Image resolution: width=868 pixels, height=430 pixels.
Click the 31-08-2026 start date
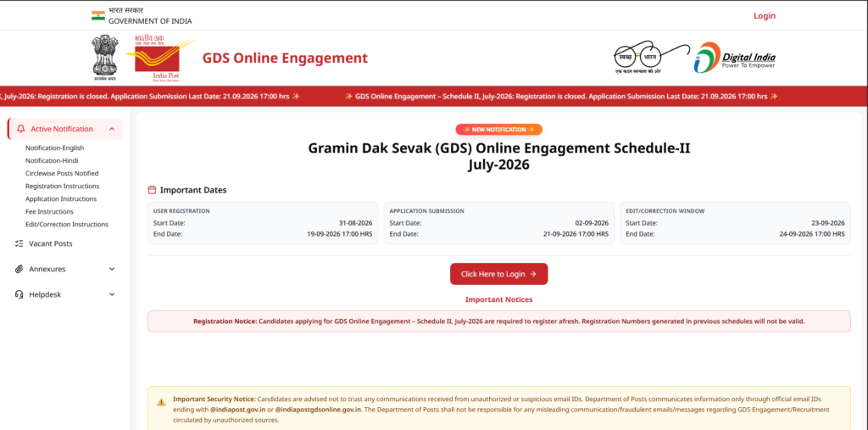[x=355, y=223]
